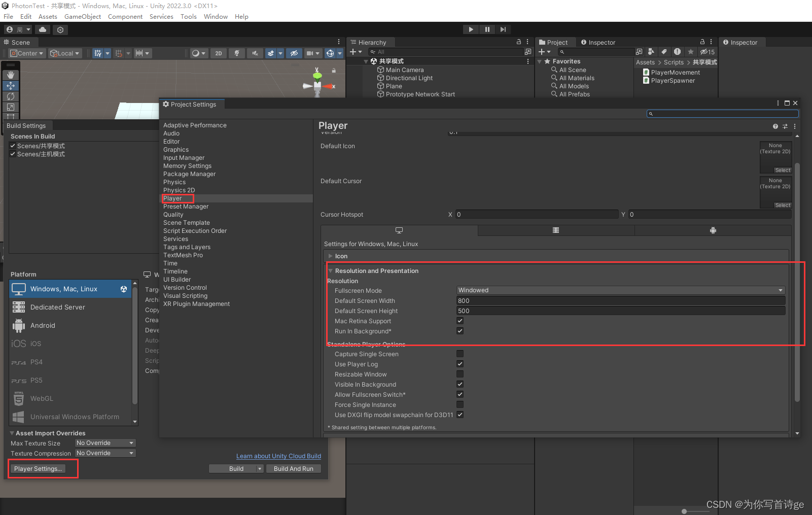The height and width of the screenshot is (515, 812).
Task: Toggle Use Player Log checkbox
Action: [460, 364]
